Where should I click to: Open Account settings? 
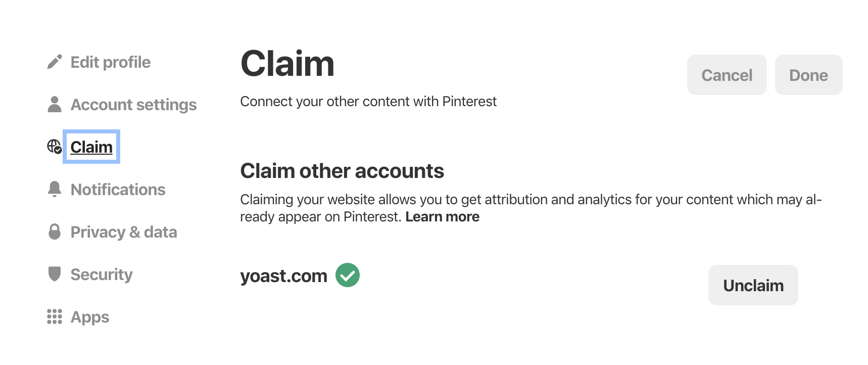pos(134,104)
